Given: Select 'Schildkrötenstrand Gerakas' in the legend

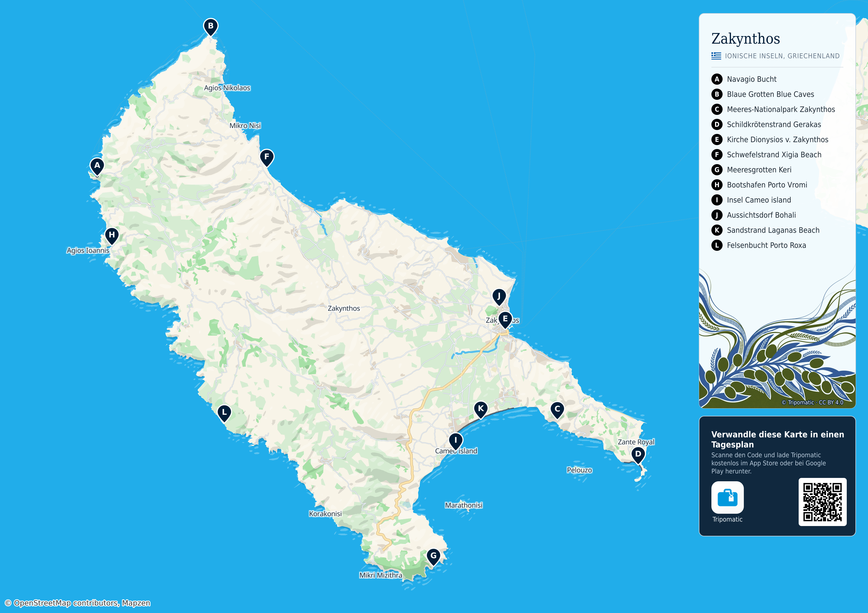Looking at the screenshot, I should click(774, 124).
